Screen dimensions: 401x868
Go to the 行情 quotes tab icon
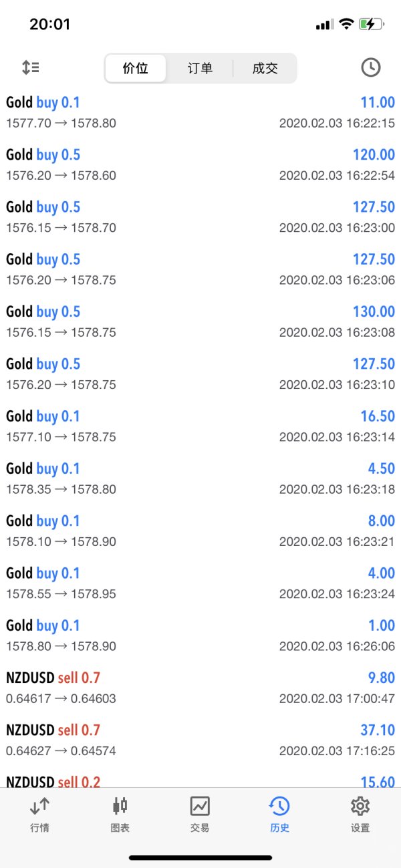[x=39, y=806]
